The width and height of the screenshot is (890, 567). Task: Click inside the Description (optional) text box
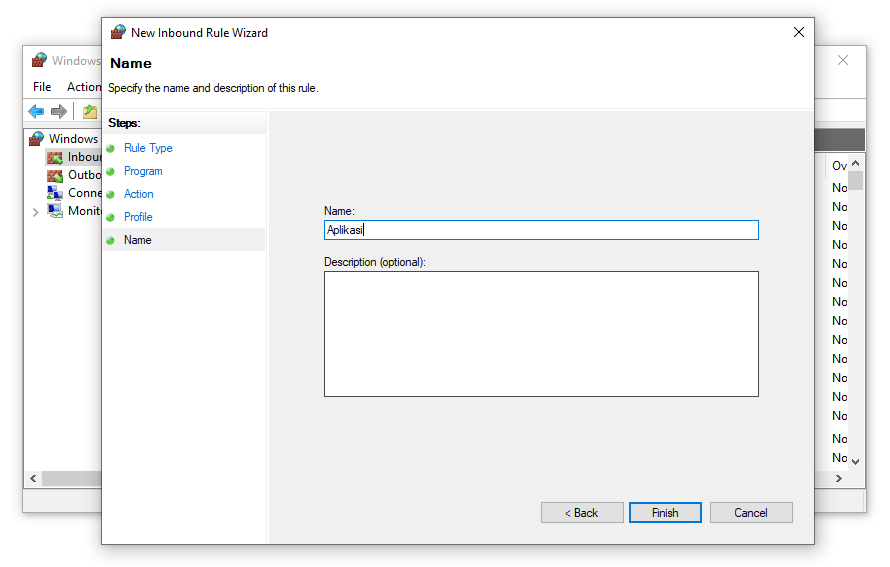pos(541,334)
